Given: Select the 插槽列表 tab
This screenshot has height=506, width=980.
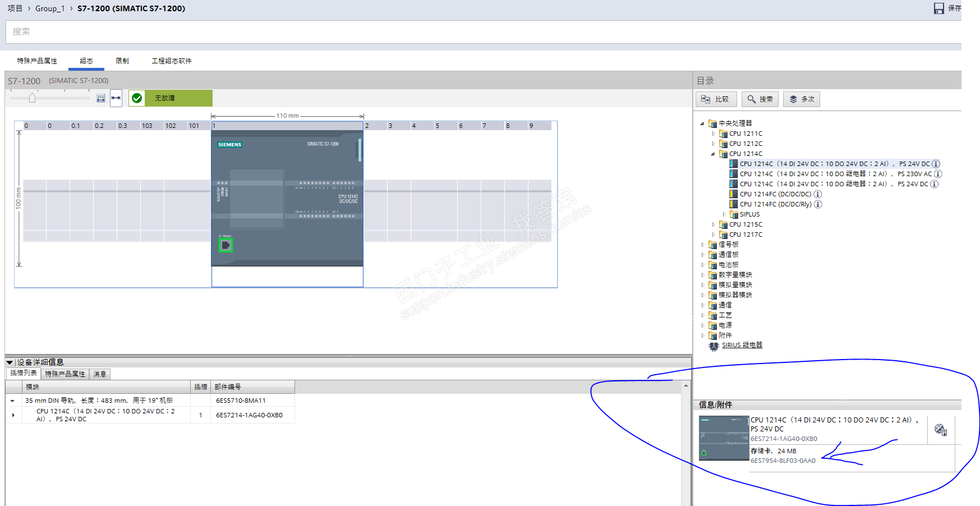Looking at the screenshot, I should click(x=24, y=374).
